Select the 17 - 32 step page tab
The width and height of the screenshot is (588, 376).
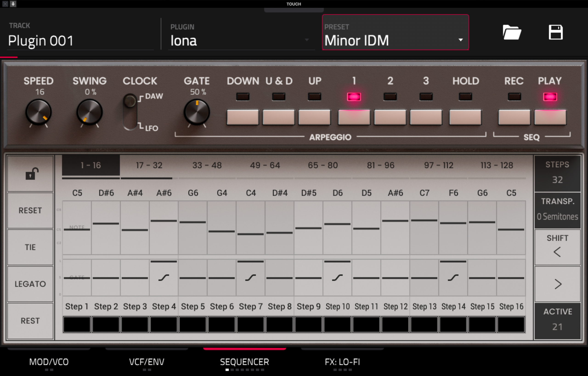(x=149, y=165)
